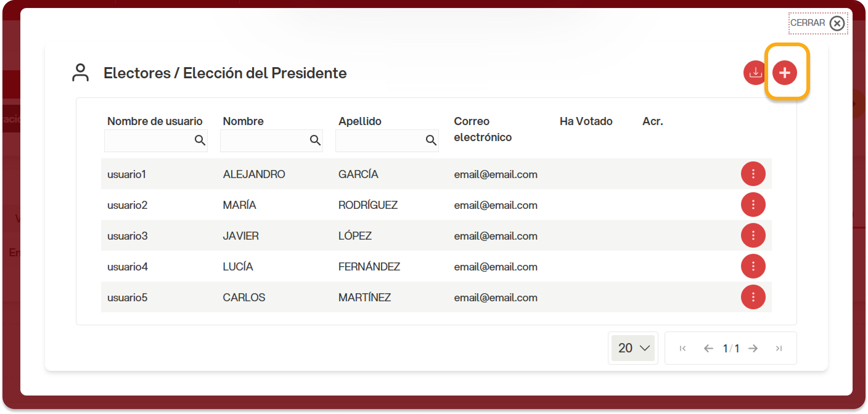Screen dimensions: 868x414
Task: Open the actions menu for usuario4
Action: pyautogui.click(x=753, y=266)
